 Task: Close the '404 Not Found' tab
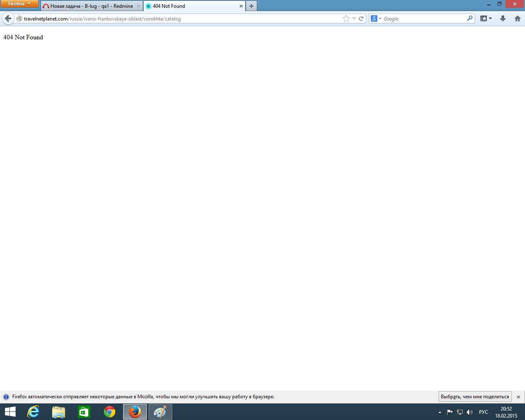point(241,6)
